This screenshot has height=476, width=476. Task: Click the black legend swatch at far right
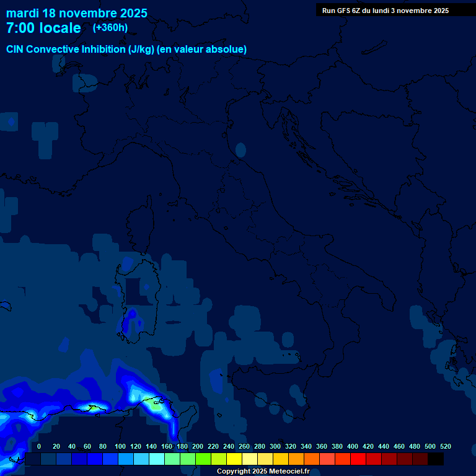click(436, 459)
